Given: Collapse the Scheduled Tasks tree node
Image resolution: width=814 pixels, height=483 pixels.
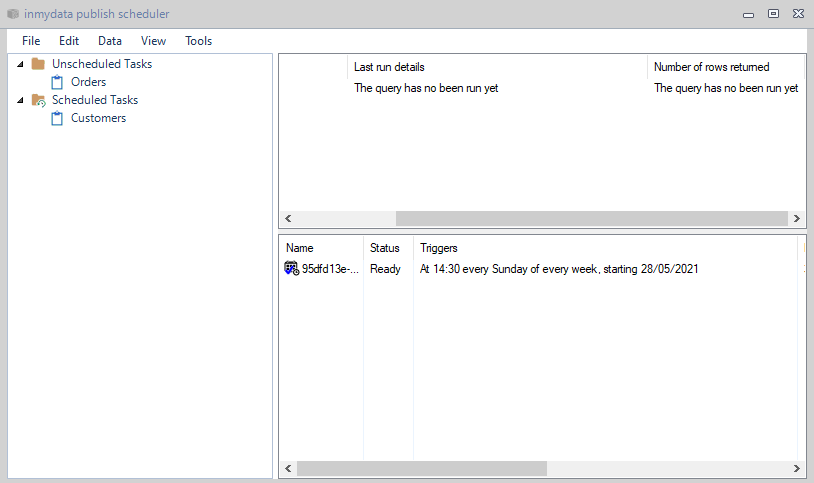Looking at the screenshot, I should [20, 100].
